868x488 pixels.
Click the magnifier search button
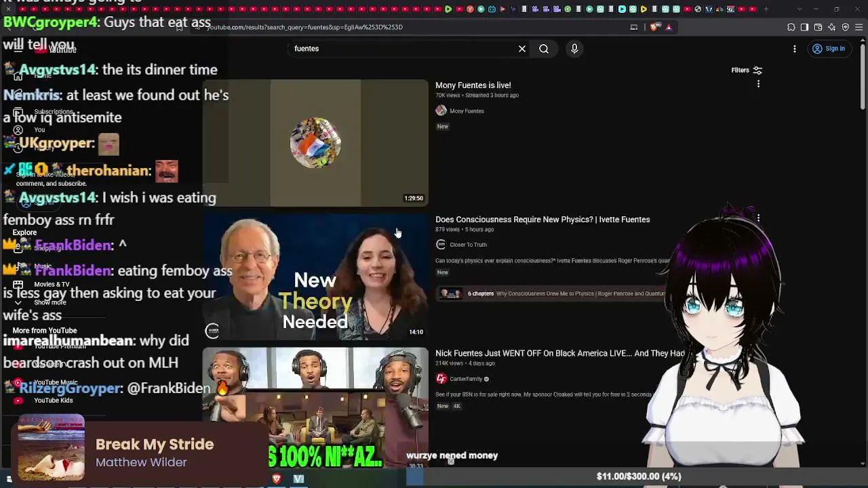pos(544,49)
